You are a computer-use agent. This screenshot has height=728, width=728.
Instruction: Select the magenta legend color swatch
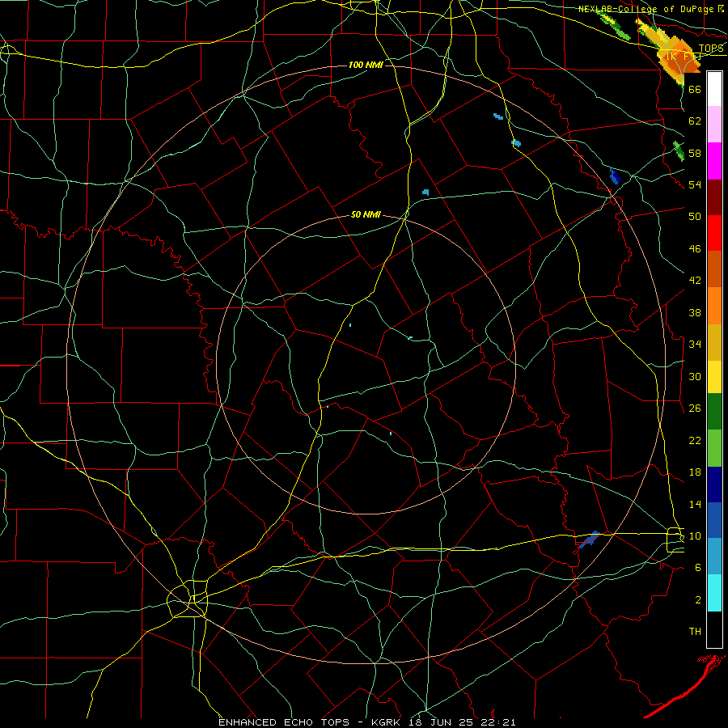(x=714, y=161)
